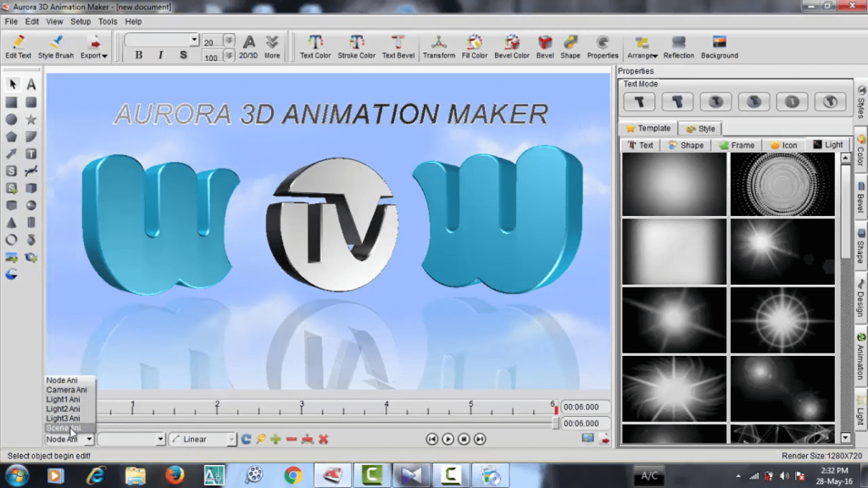Click the Reflection toolbar icon
The image size is (868, 488).
(678, 47)
